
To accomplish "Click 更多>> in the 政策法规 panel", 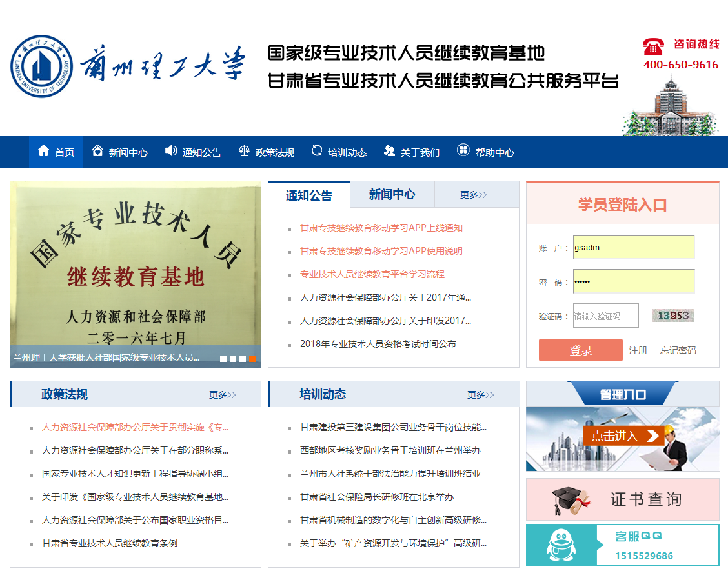I will pos(223,395).
